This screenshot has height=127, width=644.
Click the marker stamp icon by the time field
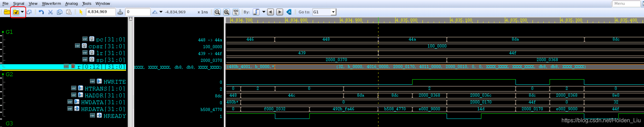point(120,12)
